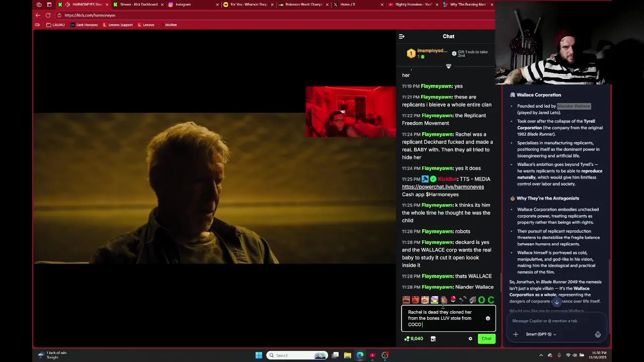
Task: Open File Explorer from the taskbar
Action: [x=347, y=355]
